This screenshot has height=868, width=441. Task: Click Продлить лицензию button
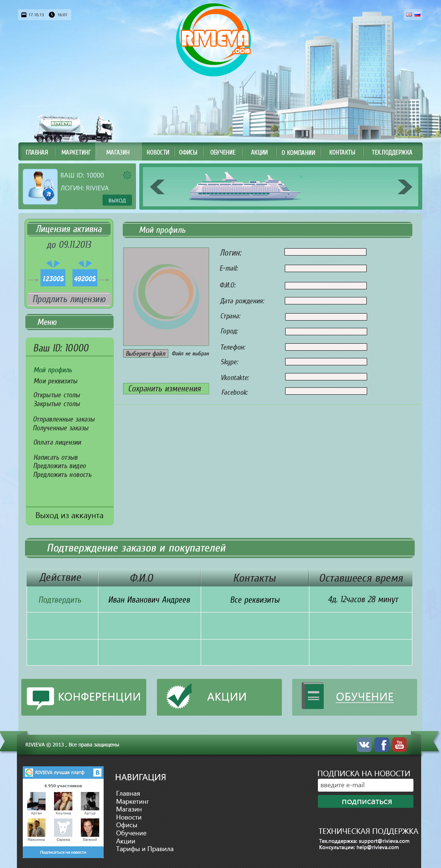pyautogui.click(x=69, y=299)
